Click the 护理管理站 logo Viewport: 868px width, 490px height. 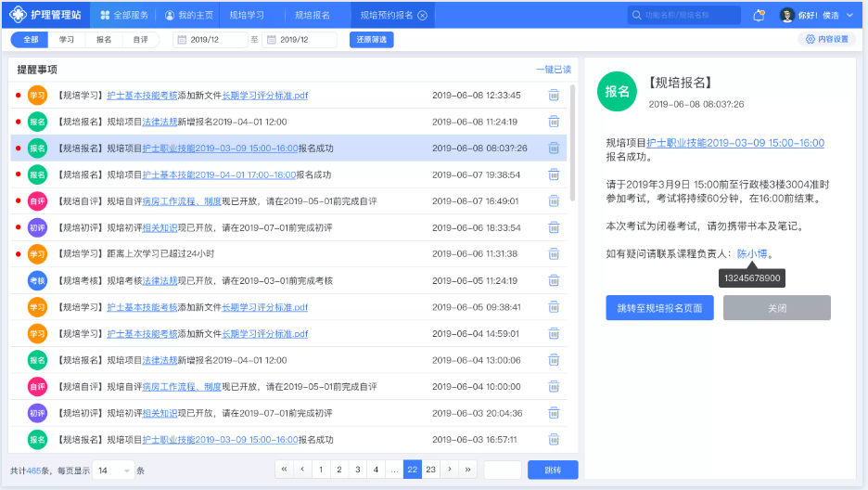coord(45,15)
